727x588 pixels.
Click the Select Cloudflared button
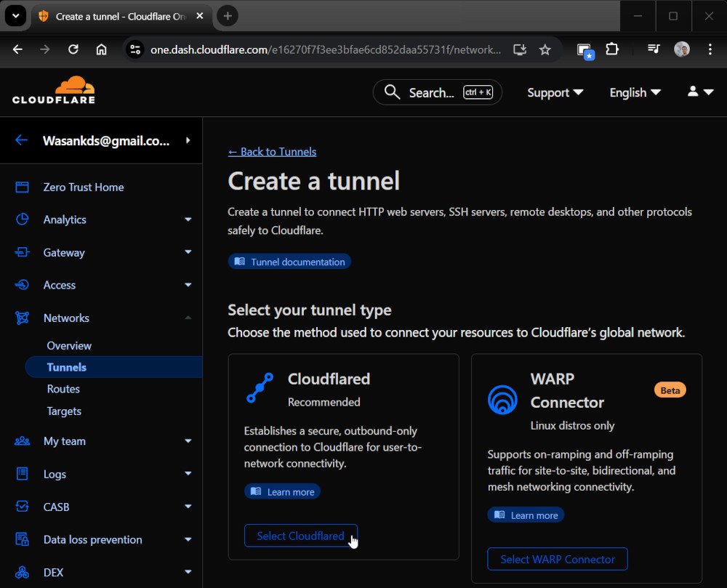[300, 536]
